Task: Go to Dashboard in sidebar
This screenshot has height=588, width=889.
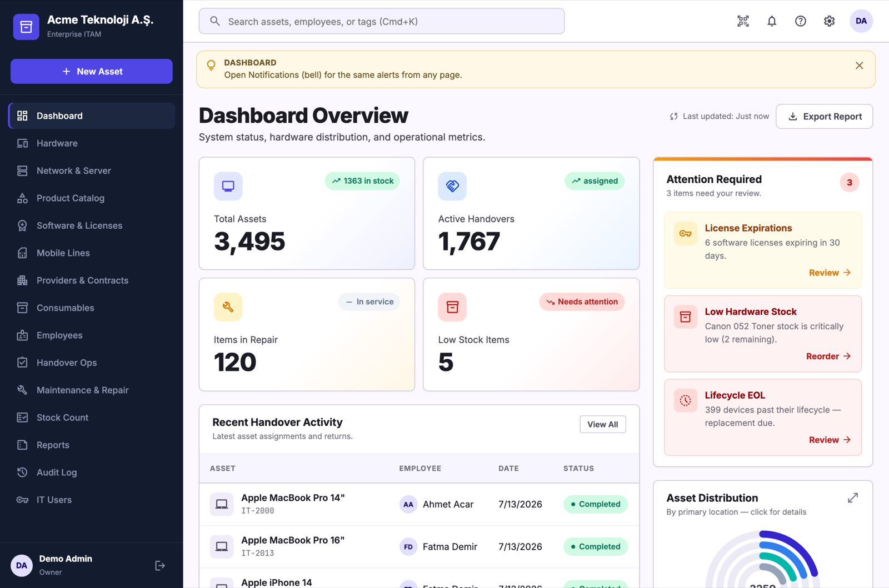Action: point(92,115)
